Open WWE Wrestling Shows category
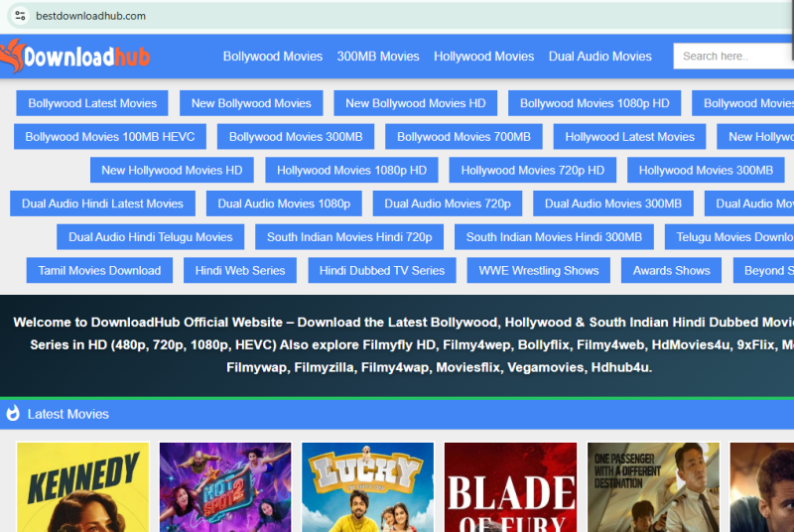This screenshot has width=794, height=532. 539,270
